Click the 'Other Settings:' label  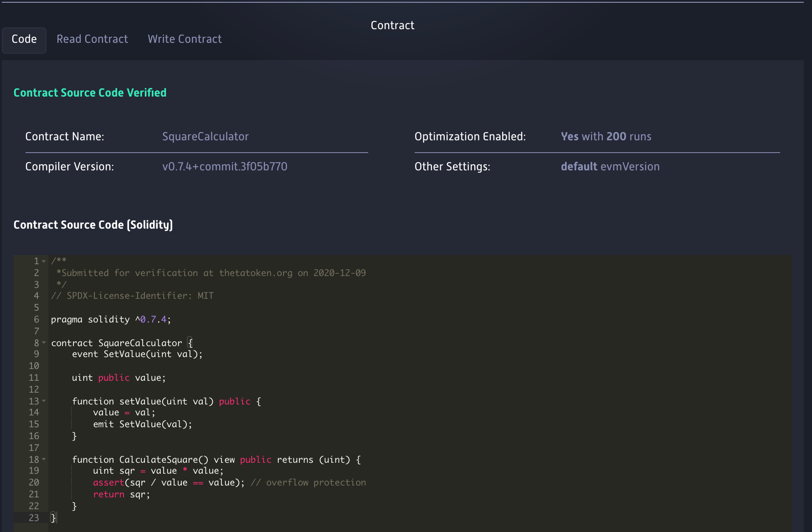(452, 167)
